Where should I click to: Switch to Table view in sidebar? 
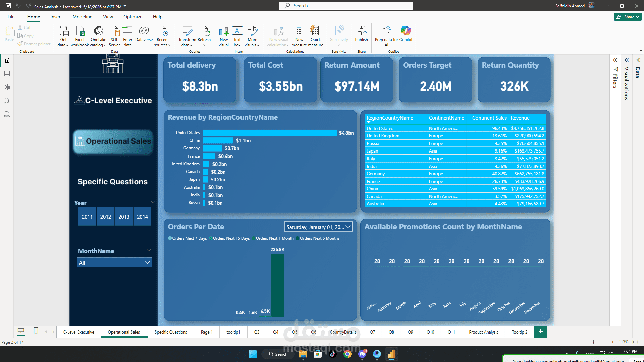tap(7, 74)
